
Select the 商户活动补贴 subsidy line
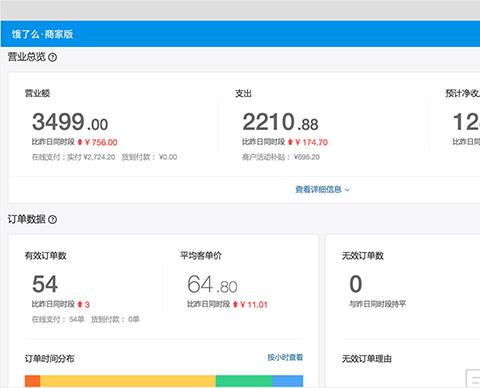click(x=281, y=157)
